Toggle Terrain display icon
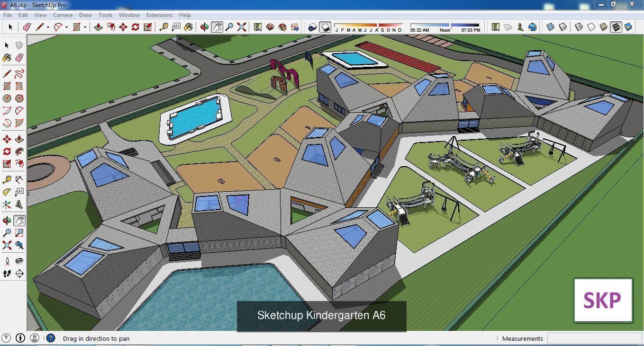Viewport: 644px width, 346px height. [508, 27]
